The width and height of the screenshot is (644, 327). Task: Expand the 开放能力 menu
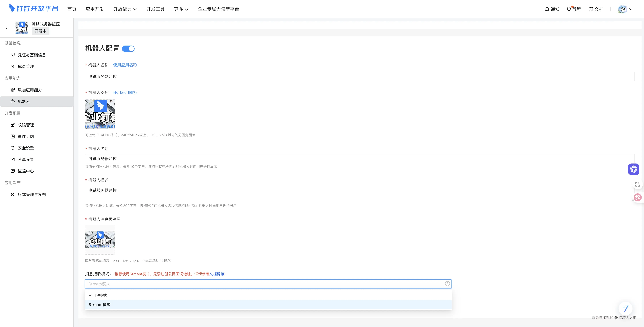pos(125,9)
